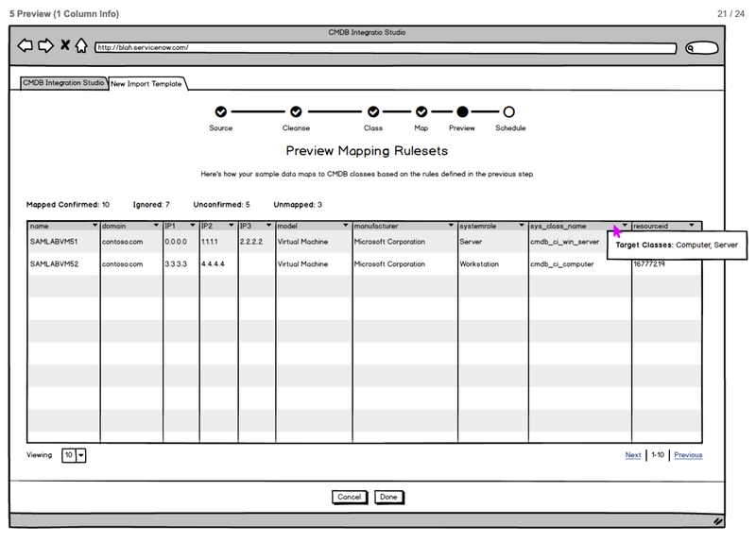The height and width of the screenshot is (542, 756).
Task: Open the sys_class_name column dropdown arrow
Action: (625, 226)
